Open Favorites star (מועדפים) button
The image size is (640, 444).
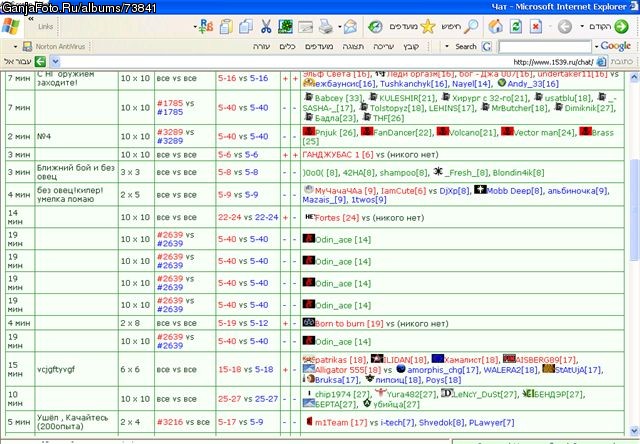pos(428,27)
